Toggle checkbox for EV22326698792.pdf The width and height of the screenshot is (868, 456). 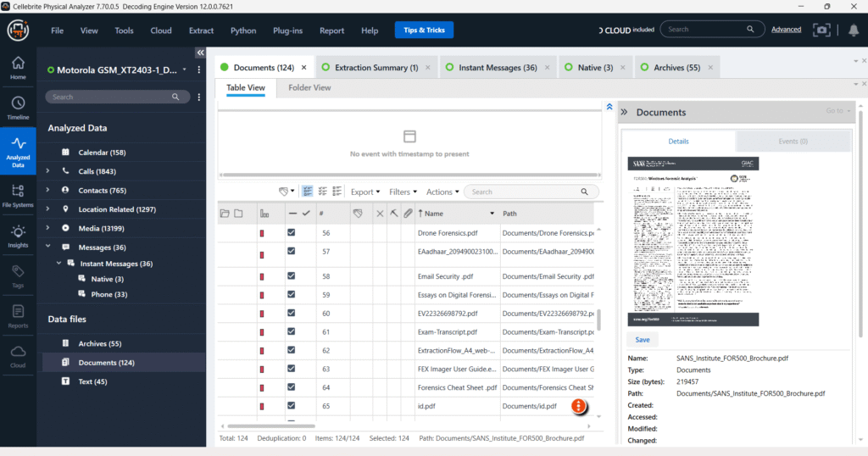click(292, 313)
